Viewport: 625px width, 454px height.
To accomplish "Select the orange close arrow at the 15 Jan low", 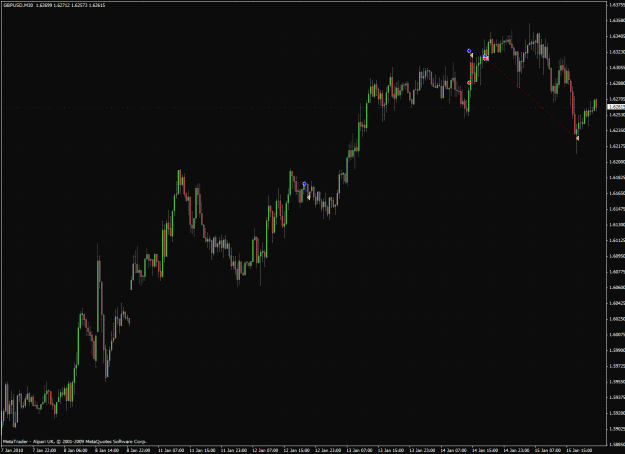I will 577,138.
